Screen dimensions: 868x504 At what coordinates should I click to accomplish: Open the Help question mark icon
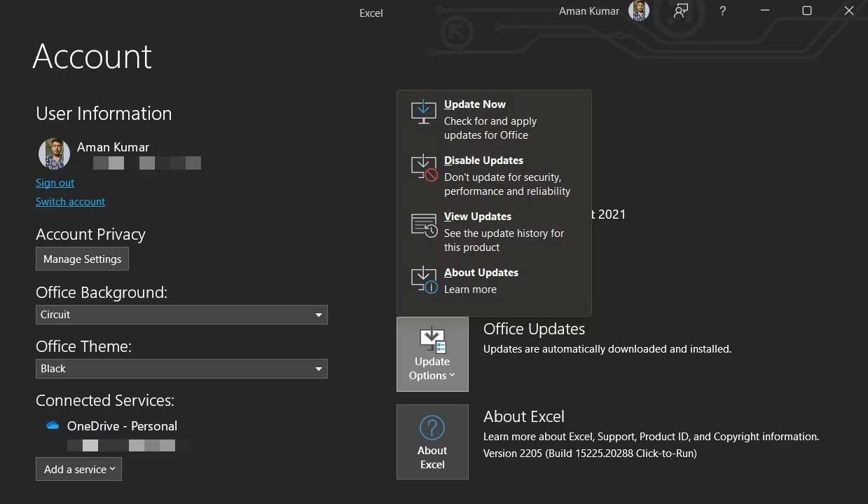pyautogui.click(x=722, y=11)
